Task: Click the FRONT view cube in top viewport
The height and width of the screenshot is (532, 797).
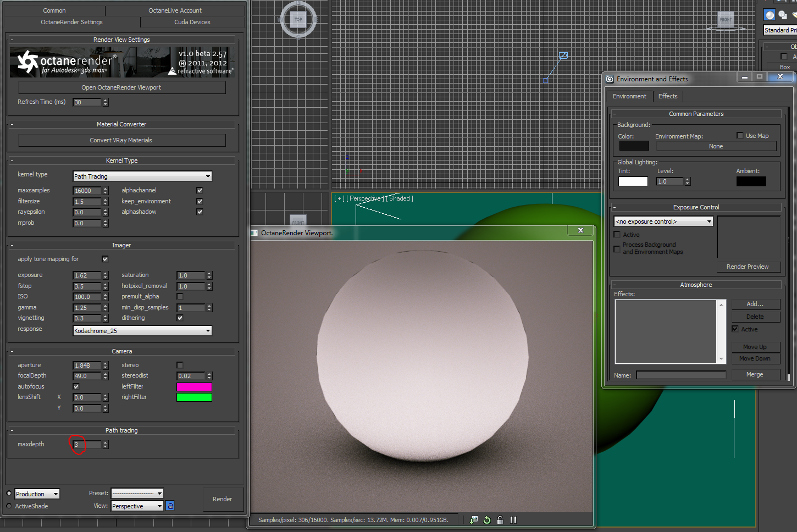Action: [x=726, y=20]
